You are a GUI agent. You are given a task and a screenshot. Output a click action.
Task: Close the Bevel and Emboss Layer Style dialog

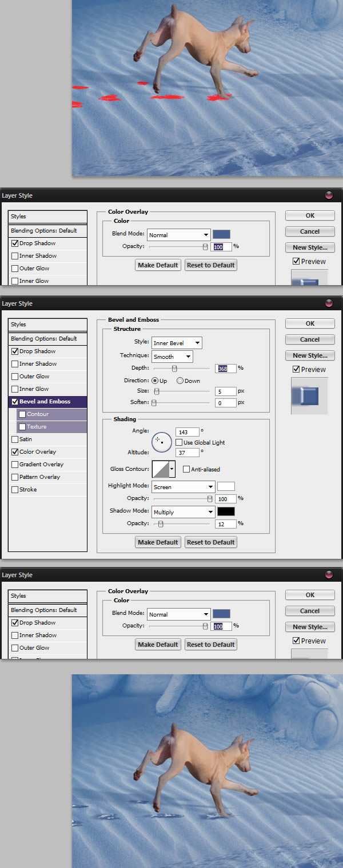tap(329, 303)
